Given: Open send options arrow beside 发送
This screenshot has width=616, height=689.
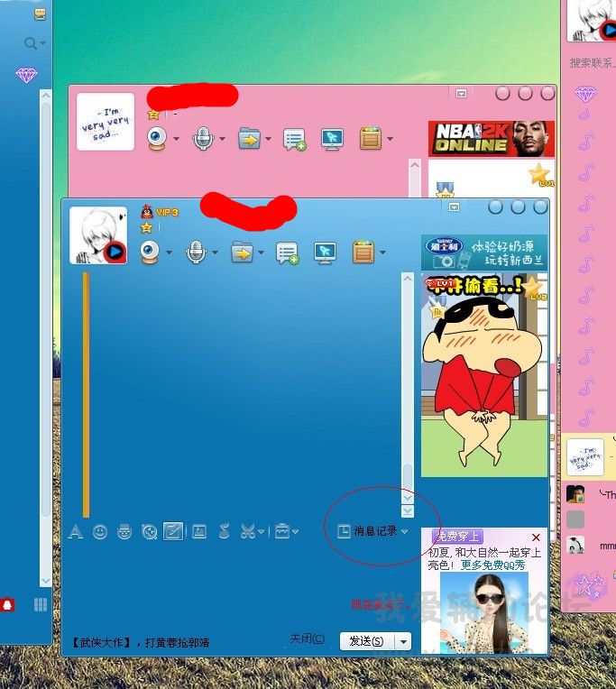Looking at the screenshot, I should tap(403, 641).
